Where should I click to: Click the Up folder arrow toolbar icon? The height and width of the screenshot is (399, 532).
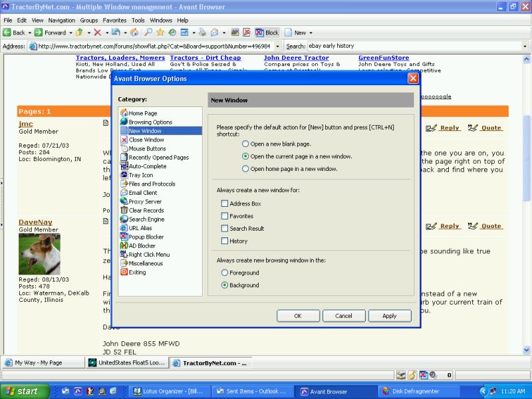click(79, 33)
